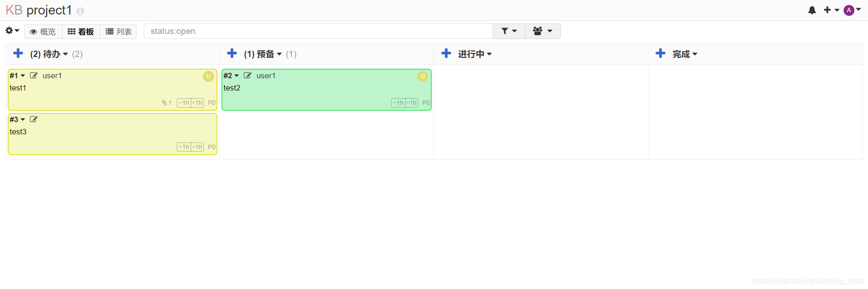The width and height of the screenshot is (868, 289).
Task: Add a task with plus icon in 进行中 column
Action: 446,53
